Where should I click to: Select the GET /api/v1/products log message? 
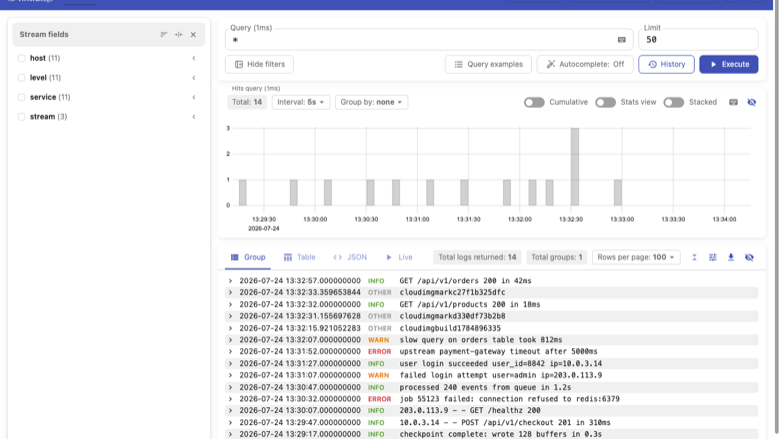point(470,304)
